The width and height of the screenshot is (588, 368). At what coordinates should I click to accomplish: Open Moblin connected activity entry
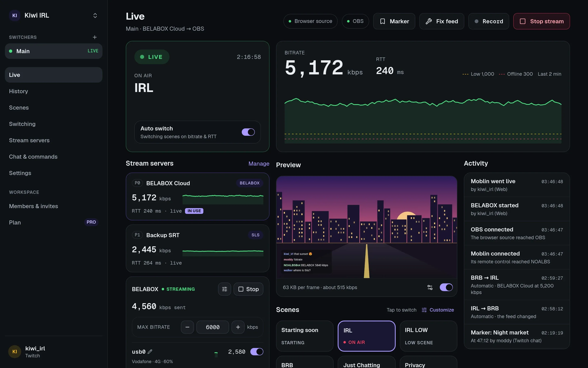tap(517, 257)
